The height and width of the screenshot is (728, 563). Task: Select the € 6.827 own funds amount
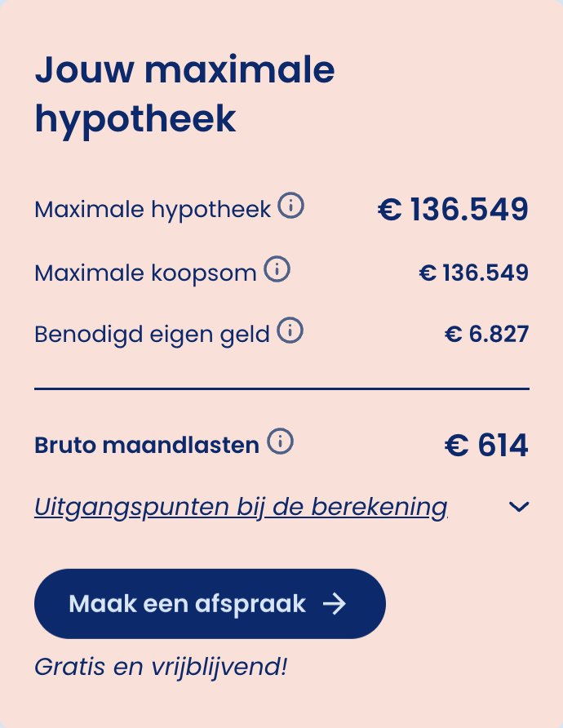point(486,334)
